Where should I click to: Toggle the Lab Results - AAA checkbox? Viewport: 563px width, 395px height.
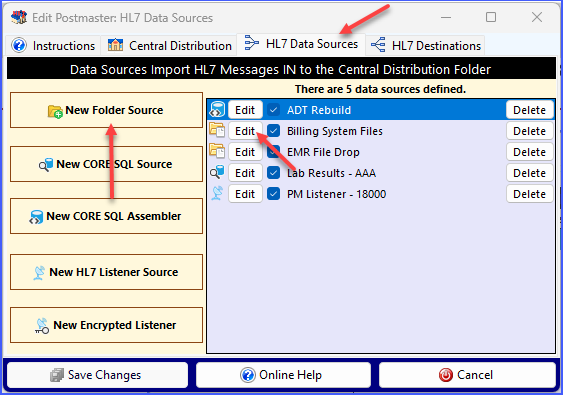273,173
